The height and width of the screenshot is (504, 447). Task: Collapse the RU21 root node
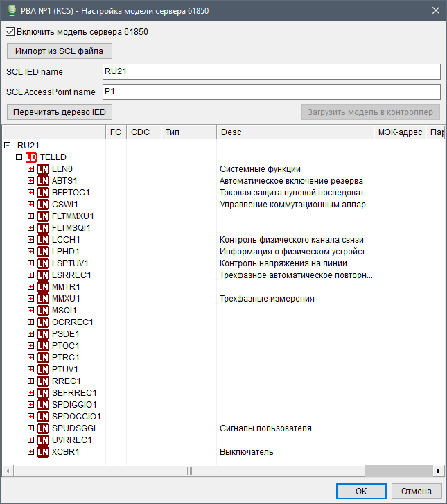click(x=8, y=146)
